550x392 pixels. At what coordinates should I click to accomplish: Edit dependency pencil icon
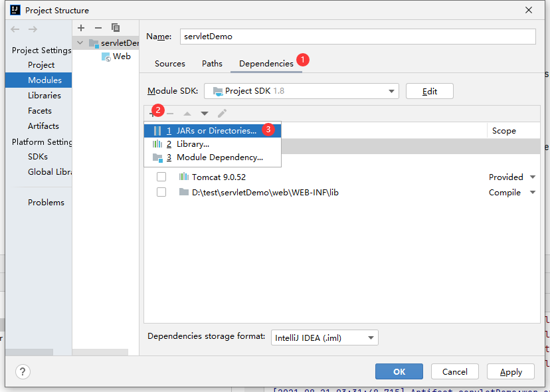222,114
